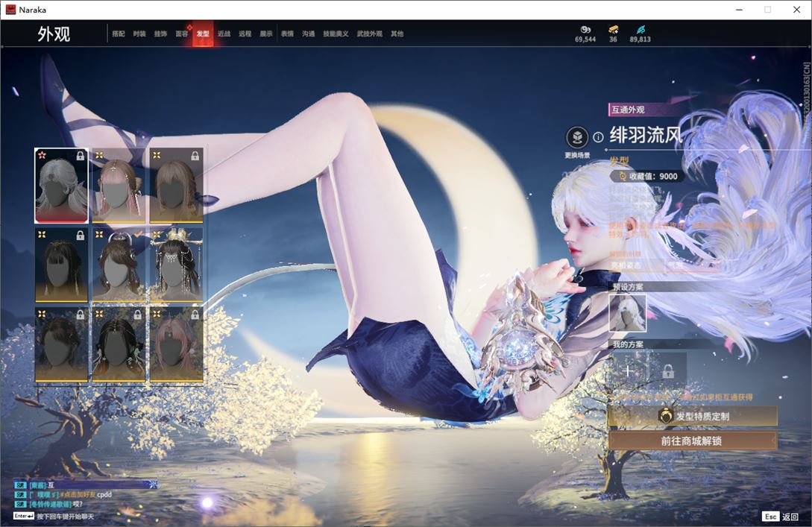Open 发型特质定制 hair customization
Image resolution: width=812 pixels, height=527 pixels.
pyautogui.click(x=693, y=416)
